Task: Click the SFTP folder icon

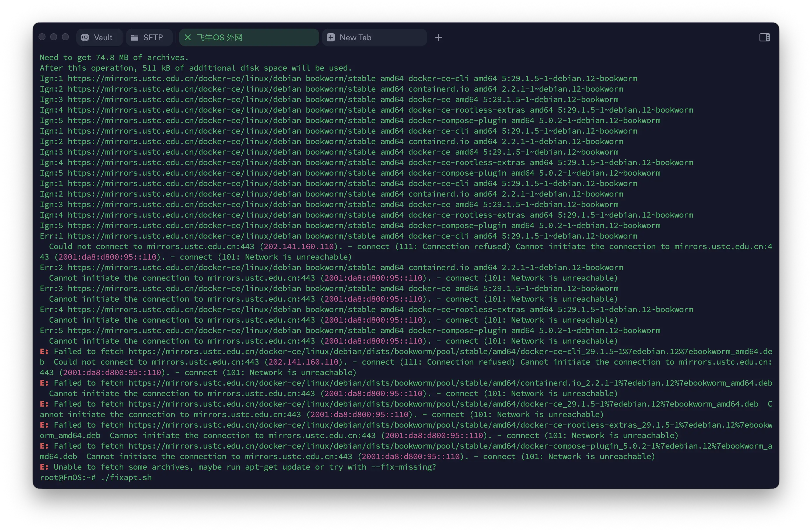Action: [x=135, y=38]
